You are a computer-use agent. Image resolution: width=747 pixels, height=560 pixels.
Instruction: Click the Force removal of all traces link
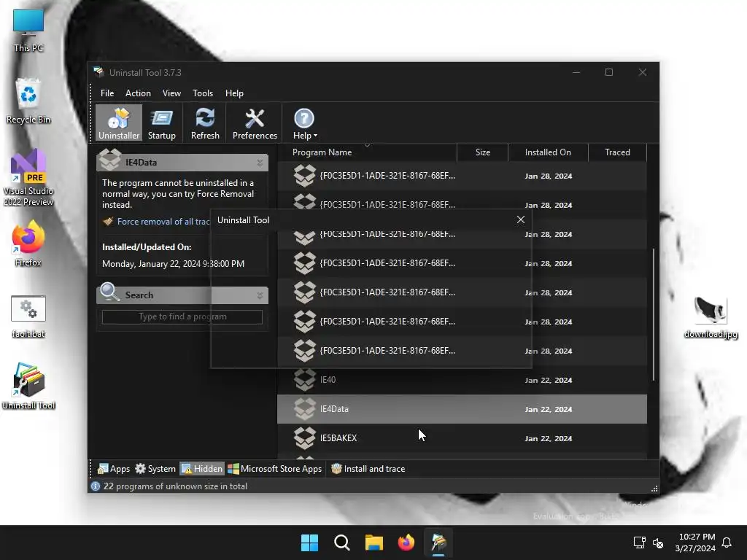point(163,222)
